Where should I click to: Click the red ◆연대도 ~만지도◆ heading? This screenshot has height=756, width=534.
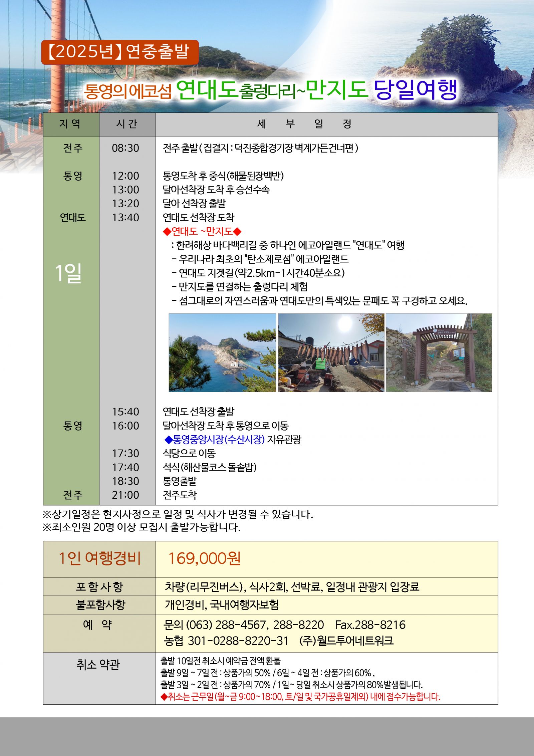[202, 231]
